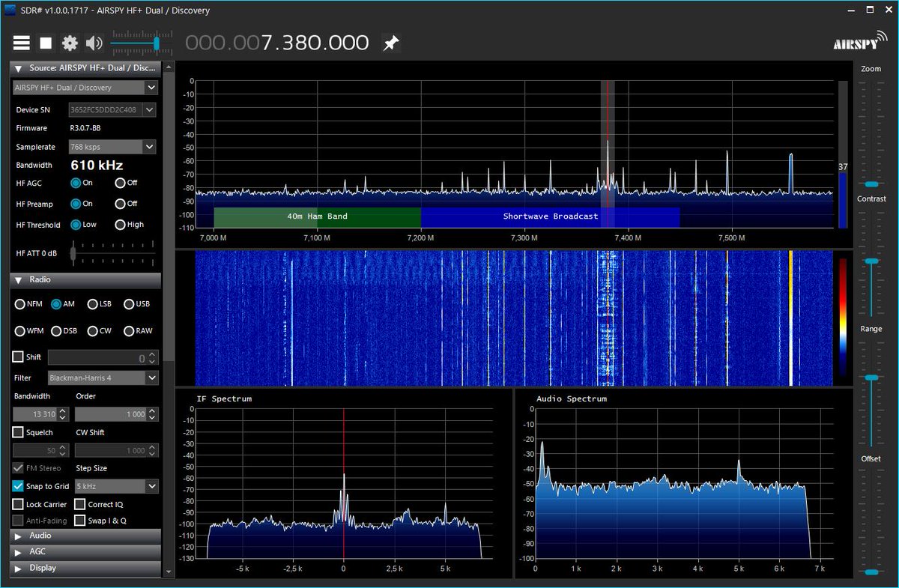
Task: Enable the Squelch checkbox
Action: 18,432
